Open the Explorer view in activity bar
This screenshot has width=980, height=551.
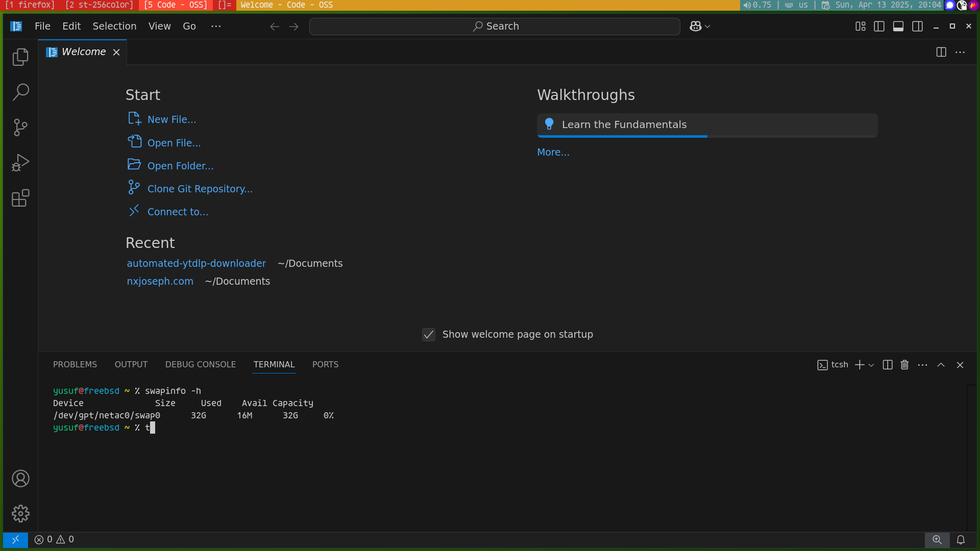coord(20,57)
